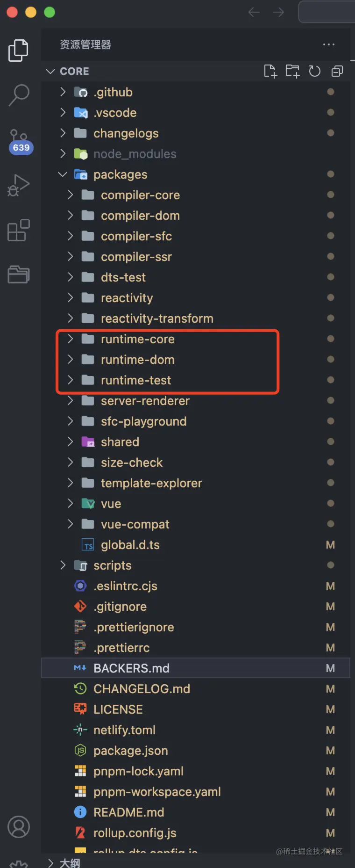Select the compiler-sfc folder
Screen dimensions: 355x868
196,236
